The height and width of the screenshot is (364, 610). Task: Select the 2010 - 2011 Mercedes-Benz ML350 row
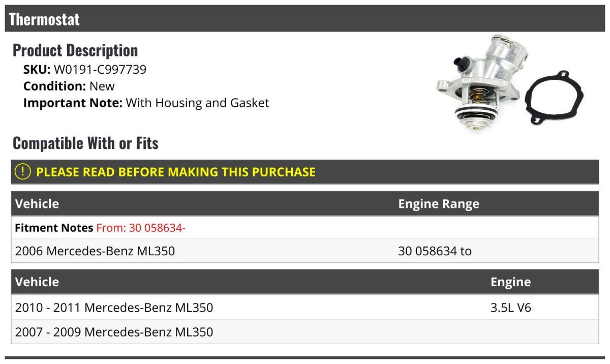pyautogui.click(x=305, y=308)
